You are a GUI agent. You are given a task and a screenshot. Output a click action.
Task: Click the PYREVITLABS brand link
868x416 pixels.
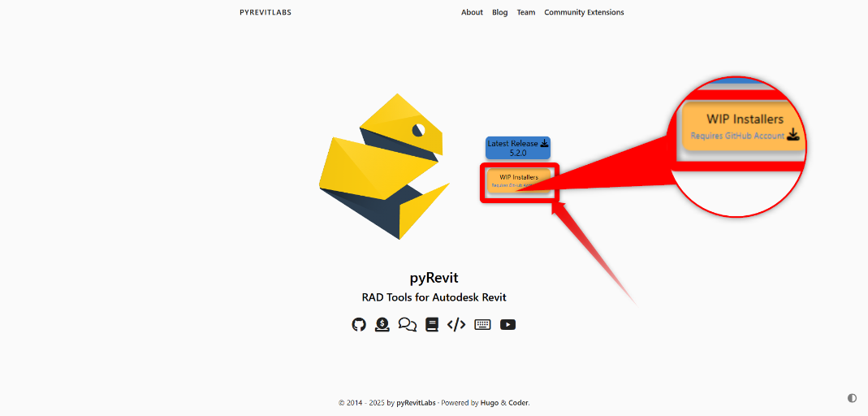[266, 12]
